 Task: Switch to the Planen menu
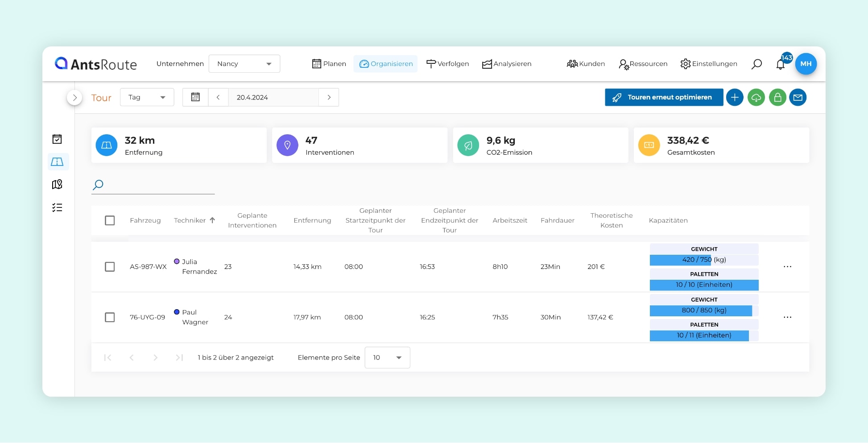tap(329, 64)
